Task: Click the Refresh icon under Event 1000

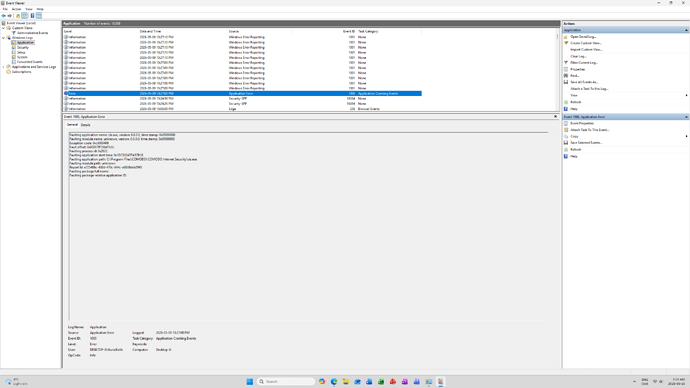Action: (x=566, y=150)
